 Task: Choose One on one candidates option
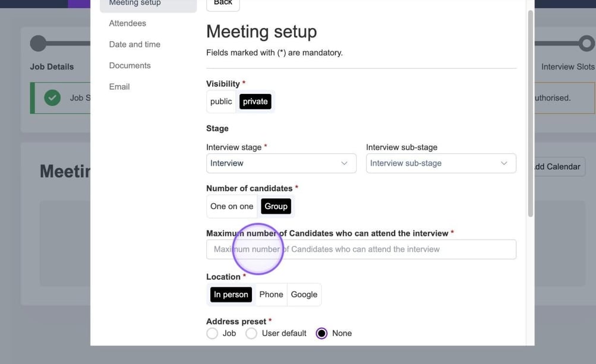(232, 207)
